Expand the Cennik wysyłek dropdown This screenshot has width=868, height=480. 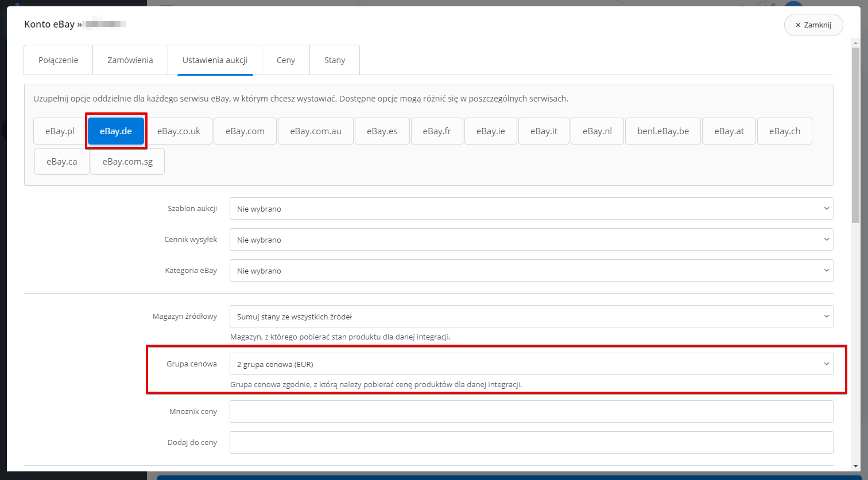click(531, 240)
